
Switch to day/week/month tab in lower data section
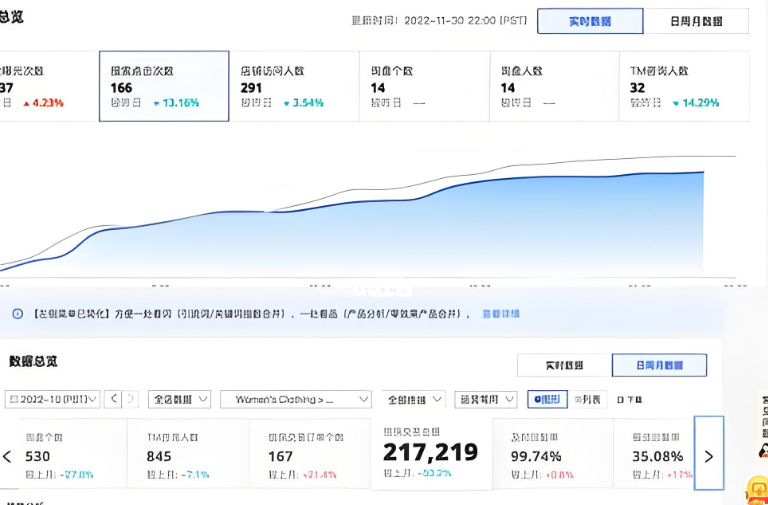coord(659,365)
